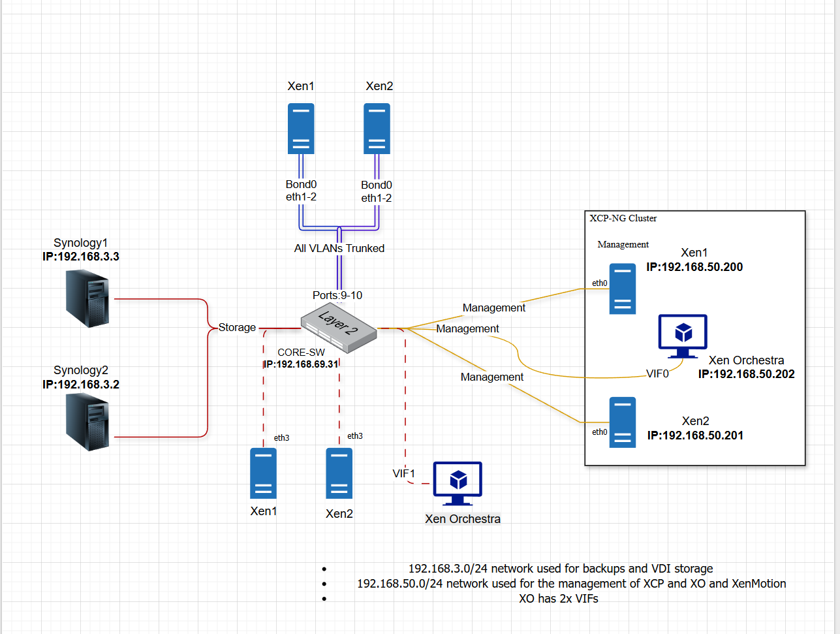Screen dimensions: 840x634
Task: Click the cluster Xen Orchestra monitor icon
Action: pos(683,336)
